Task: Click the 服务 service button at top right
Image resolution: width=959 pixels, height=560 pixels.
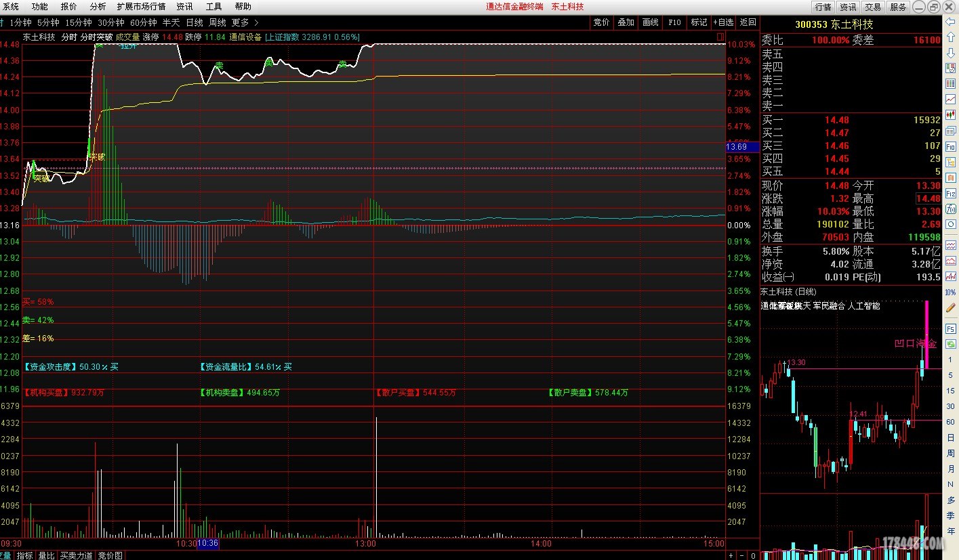Action: [898, 7]
